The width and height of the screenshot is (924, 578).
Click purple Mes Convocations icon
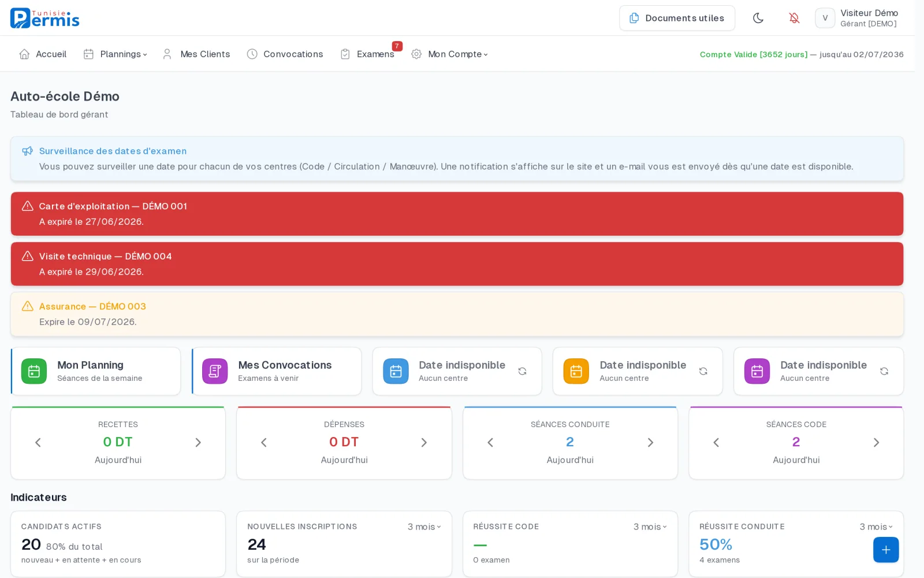pyautogui.click(x=215, y=371)
